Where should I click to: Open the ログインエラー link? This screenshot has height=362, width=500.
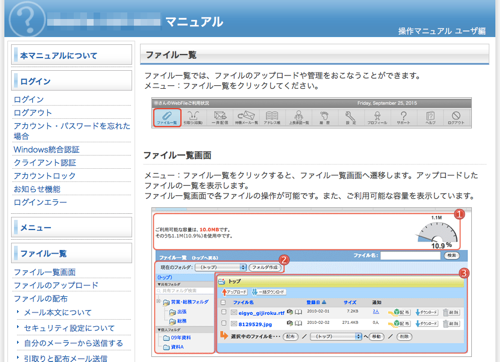[40, 202]
